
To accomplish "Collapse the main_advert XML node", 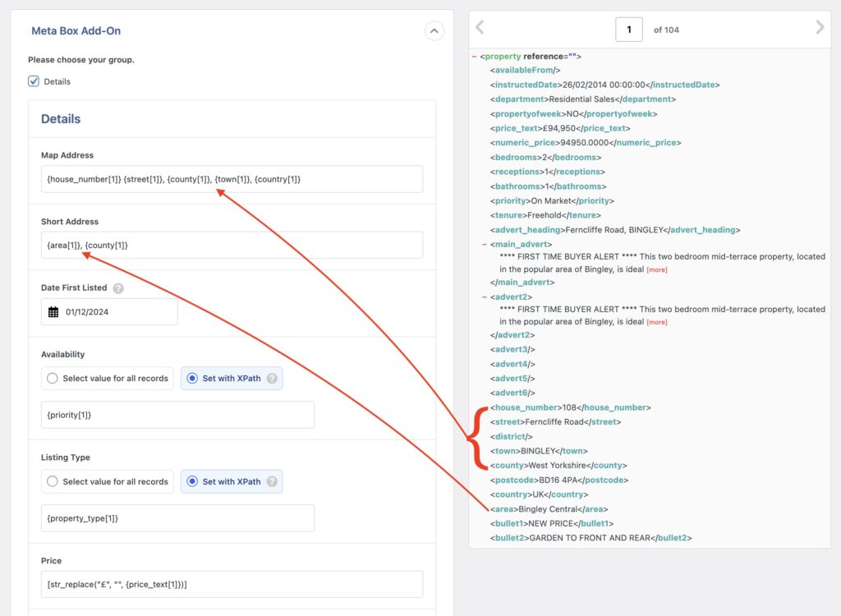I will click(x=483, y=243).
